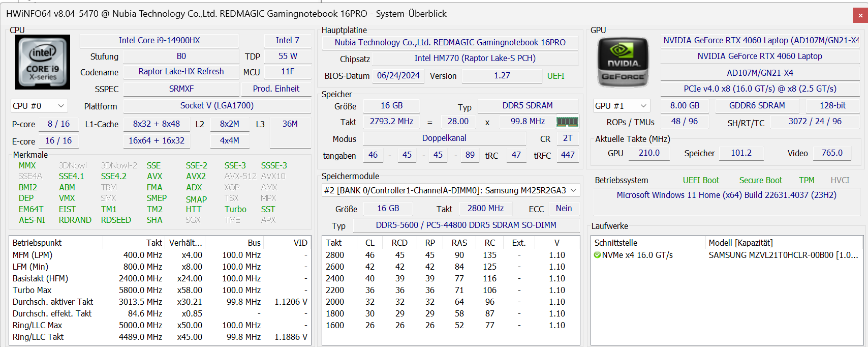Select the SAMSUNG MZVL21T0HCLR drive entry
Image resolution: width=868 pixels, height=347 pixels.
(x=783, y=255)
